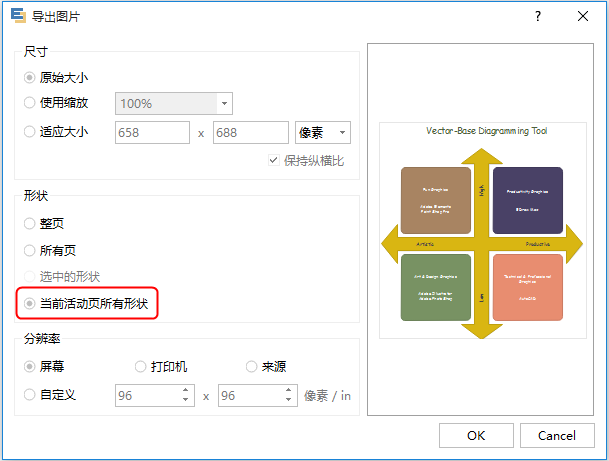Click the diagram preview thumbnail

point(482,230)
